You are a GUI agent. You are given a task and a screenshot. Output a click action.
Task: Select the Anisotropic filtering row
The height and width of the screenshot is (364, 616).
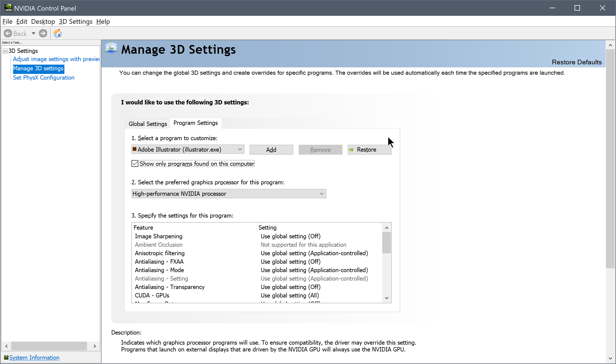click(x=160, y=253)
